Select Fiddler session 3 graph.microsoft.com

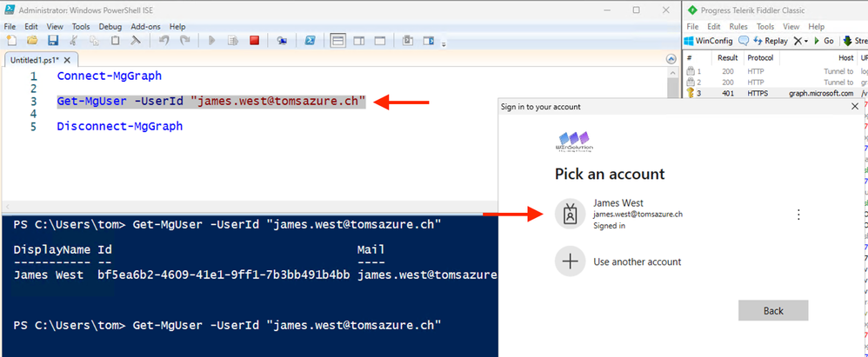coord(776,94)
